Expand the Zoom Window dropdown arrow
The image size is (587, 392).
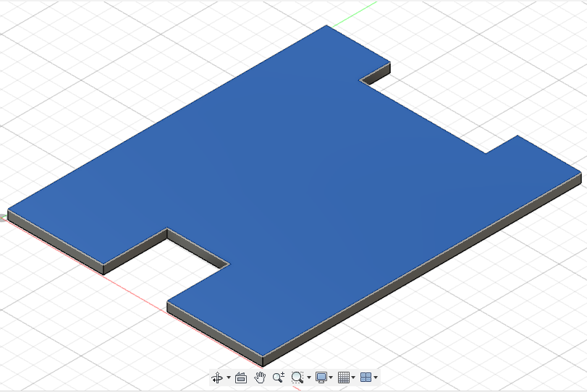point(309,378)
